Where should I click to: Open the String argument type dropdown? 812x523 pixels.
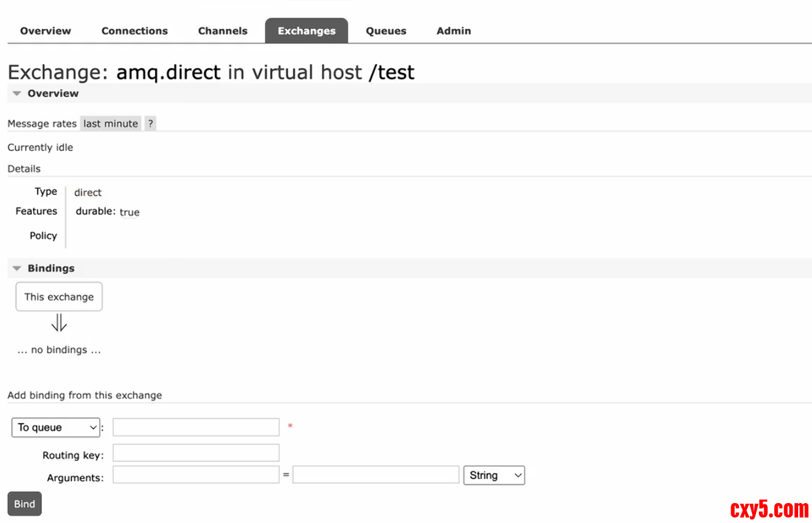[494, 475]
